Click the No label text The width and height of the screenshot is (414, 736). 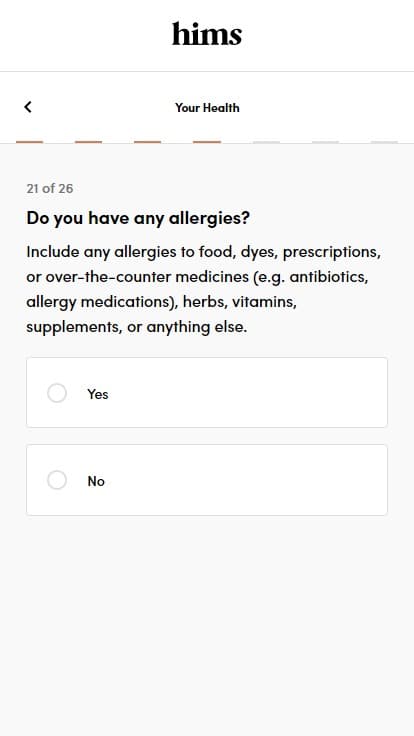pos(96,481)
